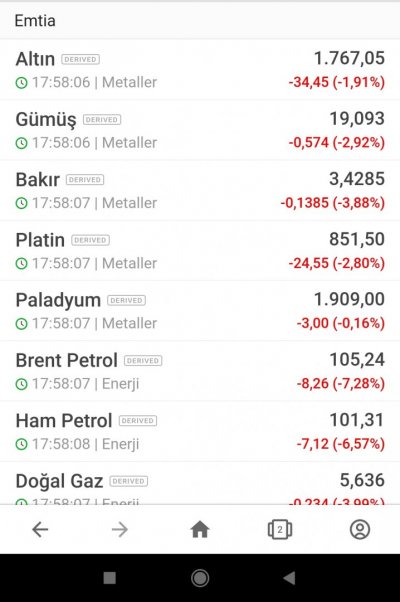Open the Gümüş commodity details
The width and height of the screenshot is (400, 602).
point(200,130)
